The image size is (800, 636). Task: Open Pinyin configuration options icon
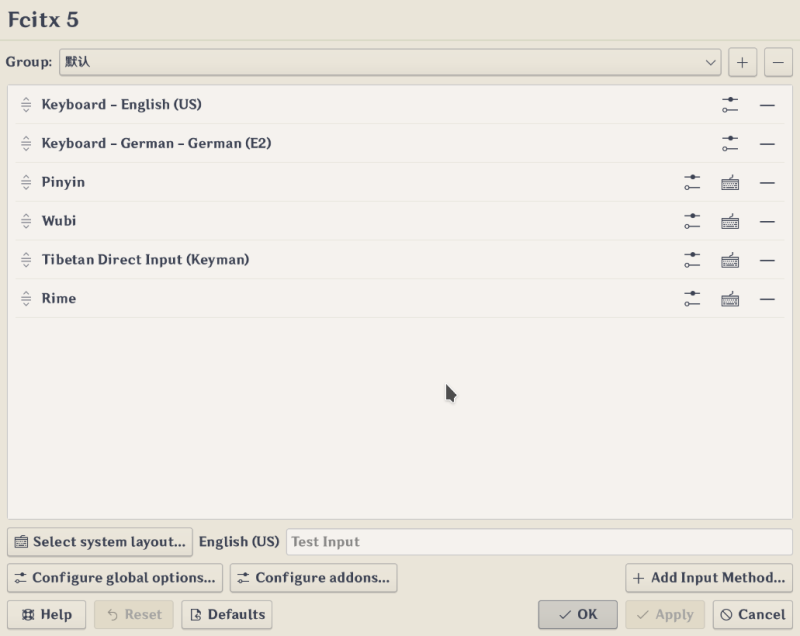coord(691,182)
